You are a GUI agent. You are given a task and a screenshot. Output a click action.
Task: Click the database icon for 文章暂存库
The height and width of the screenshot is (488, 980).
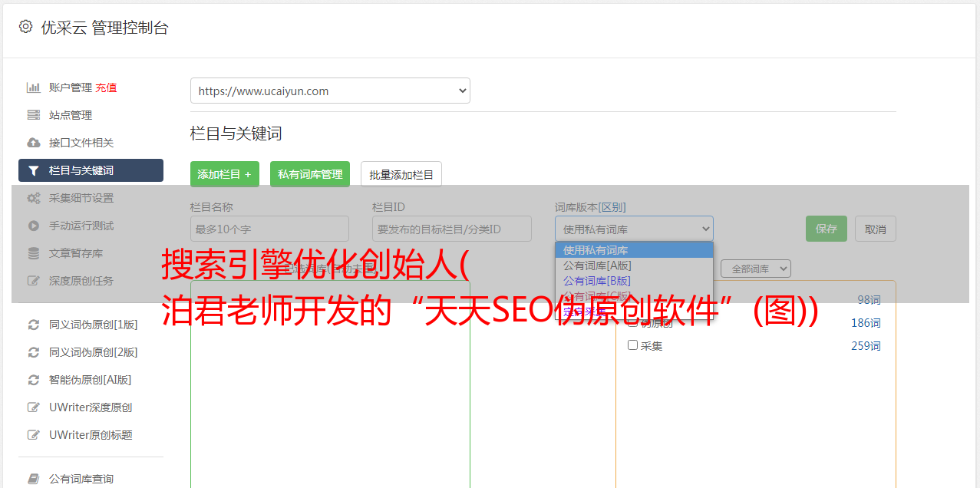pos(34,253)
